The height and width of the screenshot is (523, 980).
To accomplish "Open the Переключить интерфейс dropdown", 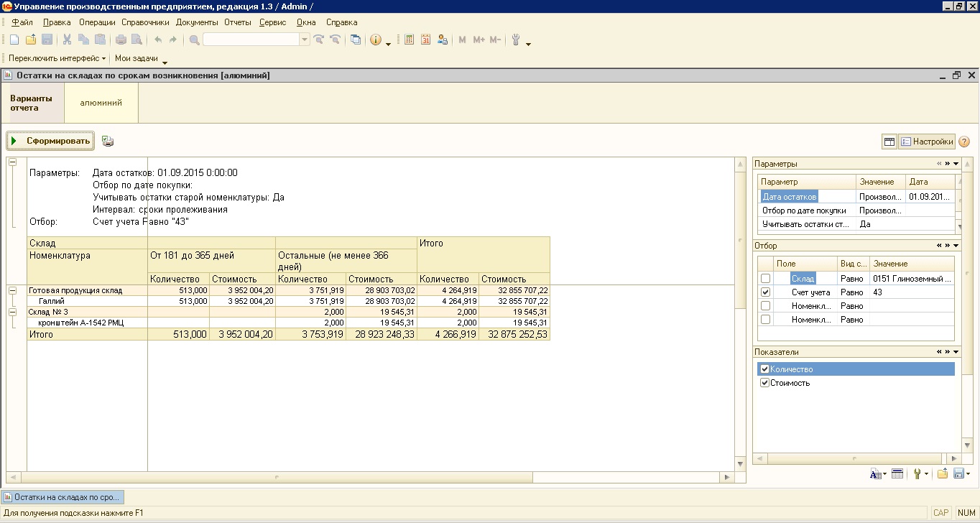I will [x=57, y=58].
